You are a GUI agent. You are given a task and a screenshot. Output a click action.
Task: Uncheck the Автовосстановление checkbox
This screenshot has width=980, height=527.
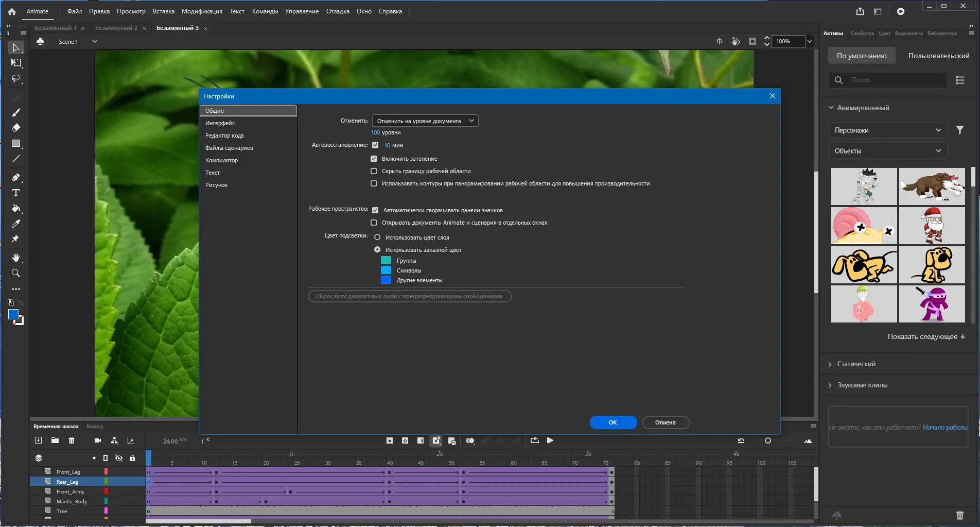(x=375, y=145)
